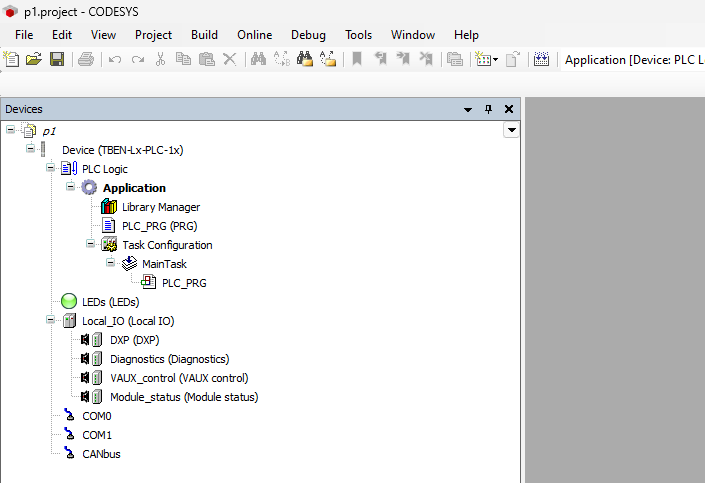705x483 pixels.
Task: Open the Window menu
Action: coord(413,35)
